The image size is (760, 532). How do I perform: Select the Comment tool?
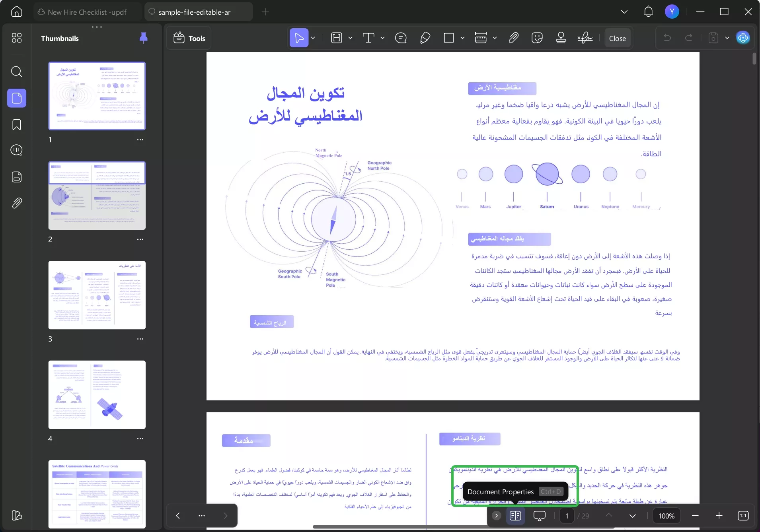coord(401,38)
